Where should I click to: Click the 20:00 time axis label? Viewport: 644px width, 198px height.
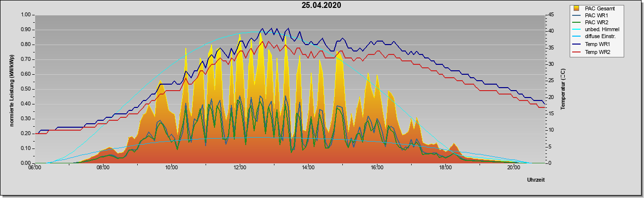(x=514, y=168)
